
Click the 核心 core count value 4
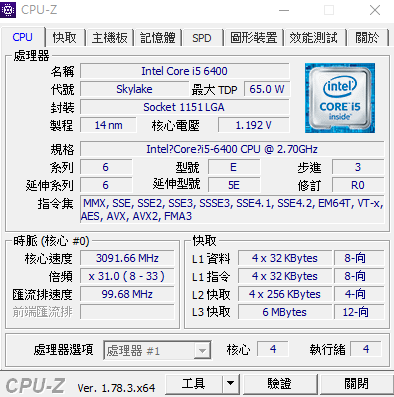(x=273, y=349)
